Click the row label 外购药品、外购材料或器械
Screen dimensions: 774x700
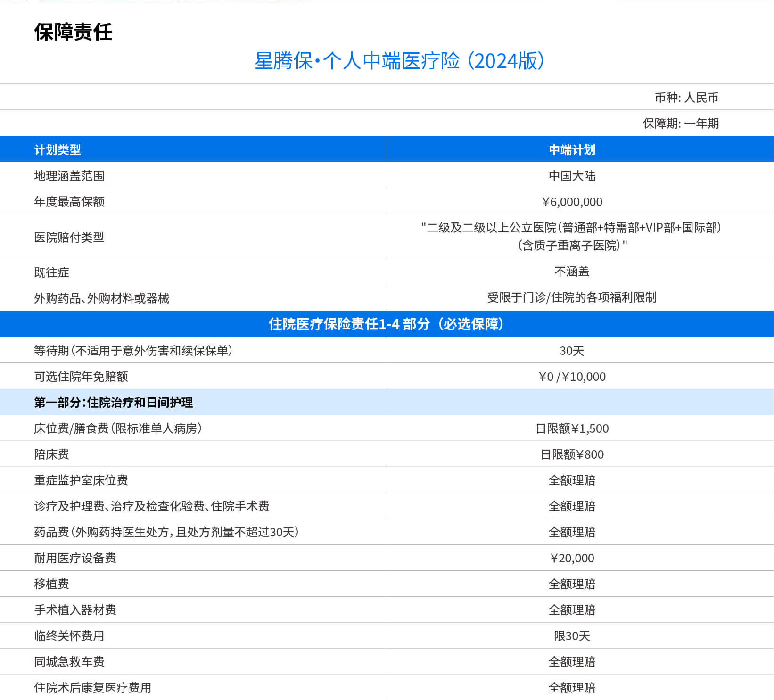101,298
